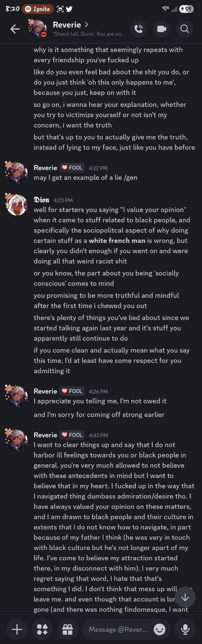Tap the Dion username
This screenshot has height=644, width=202.
[42, 200]
